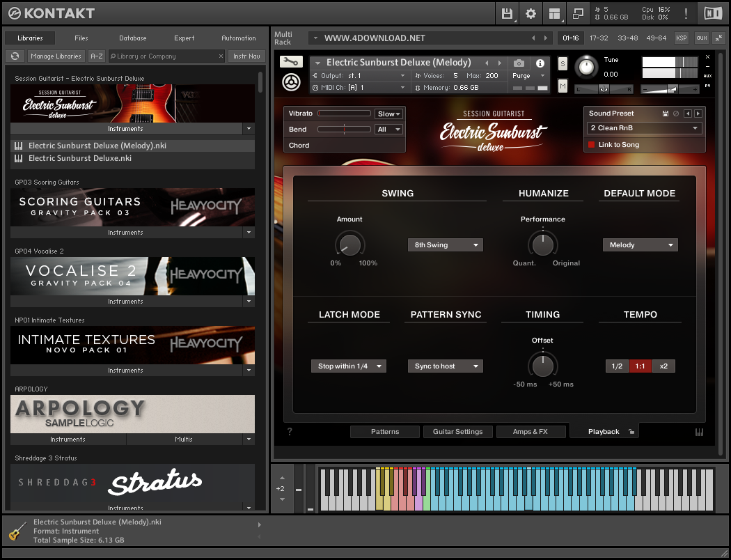Toggle A-Z library sorting

coord(97,56)
